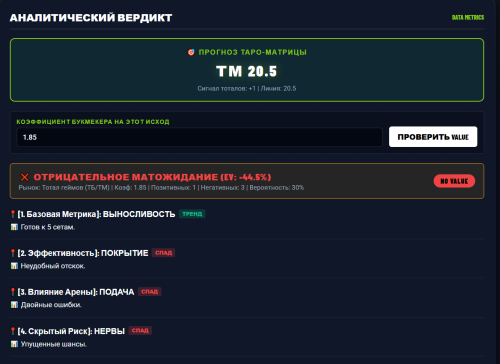The height and width of the screenshot is (364, 500).
Task: Click the text Двойные ошибки.
Action: [x=51, y=305]
